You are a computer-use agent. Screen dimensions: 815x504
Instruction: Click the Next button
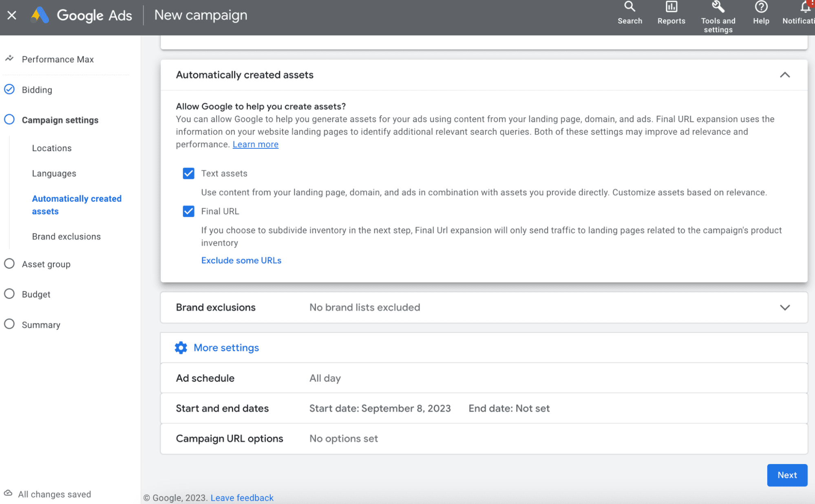click(786, 475)
